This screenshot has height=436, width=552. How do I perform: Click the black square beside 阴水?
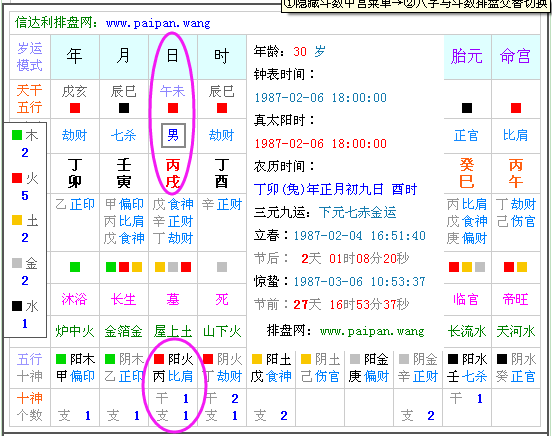502,359
